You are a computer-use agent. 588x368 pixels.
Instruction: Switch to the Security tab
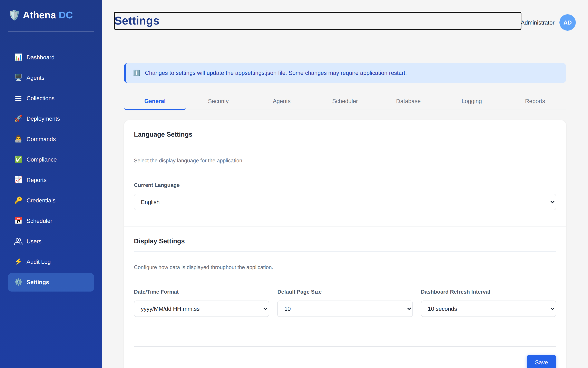pyautogui.click(x=218, y=101)
